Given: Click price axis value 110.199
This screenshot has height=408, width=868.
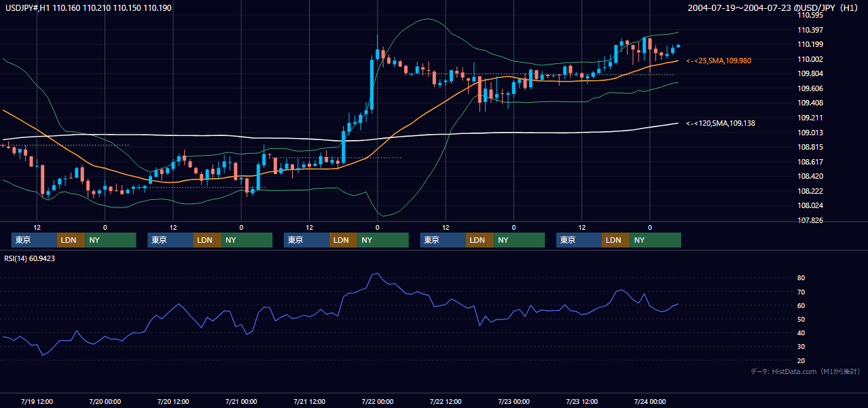Looking at the screenshot, I should tap(810, 45).
